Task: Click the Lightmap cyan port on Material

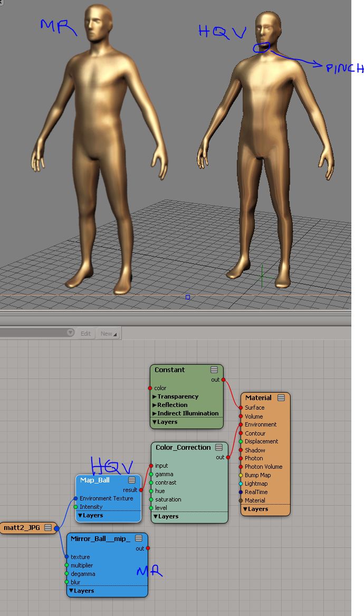Action: coord(242,484)
